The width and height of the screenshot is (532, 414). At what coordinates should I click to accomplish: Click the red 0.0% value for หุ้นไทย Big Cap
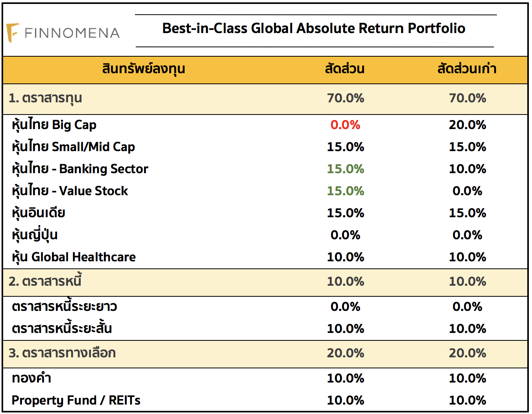pos(345,125)
